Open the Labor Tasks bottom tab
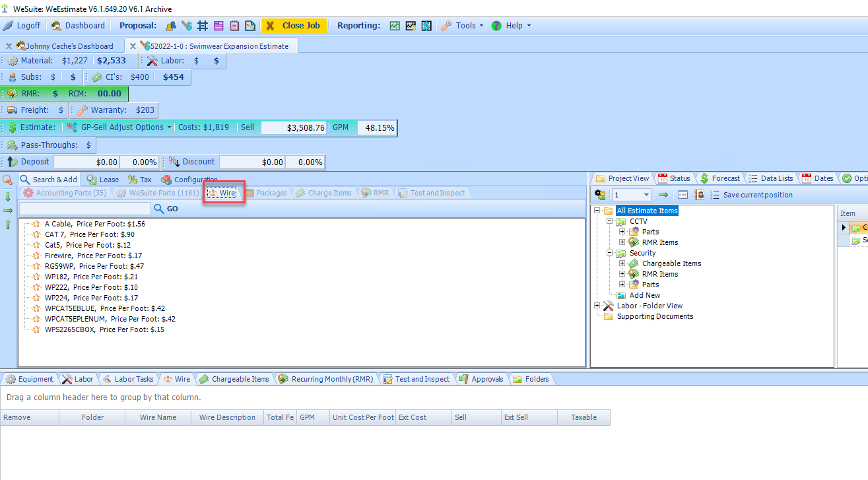 128,379
